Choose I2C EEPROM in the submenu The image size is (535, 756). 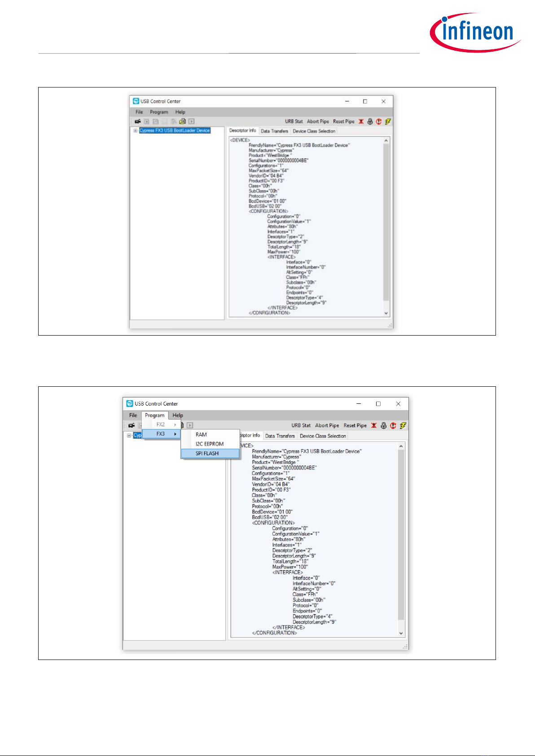click(x=210, y=444)
